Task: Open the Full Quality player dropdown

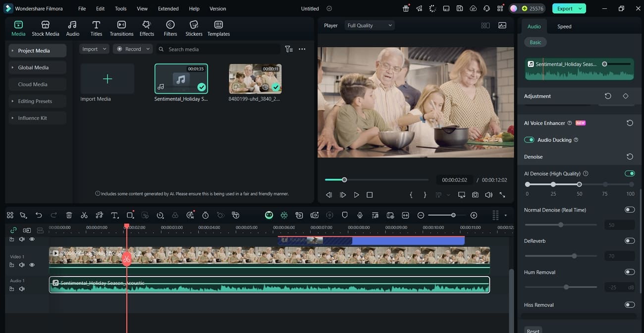Action: pos(370,25)
